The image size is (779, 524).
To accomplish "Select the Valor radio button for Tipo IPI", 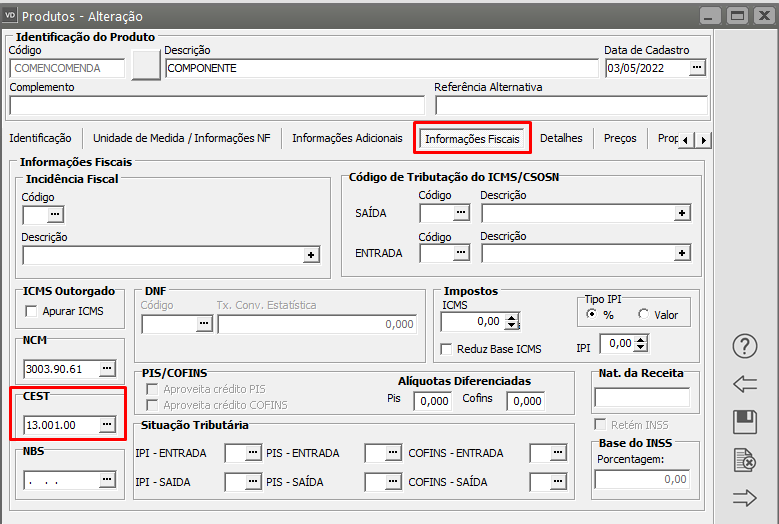I will pos(641,315).
